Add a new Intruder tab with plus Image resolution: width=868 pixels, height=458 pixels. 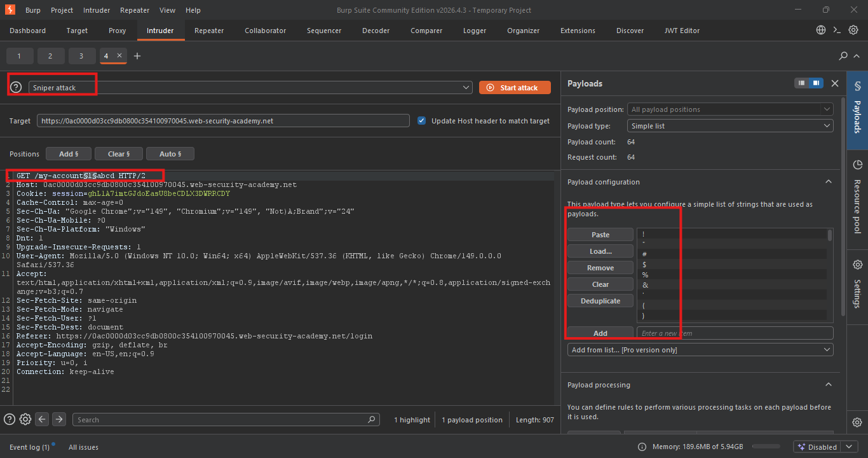137,56
